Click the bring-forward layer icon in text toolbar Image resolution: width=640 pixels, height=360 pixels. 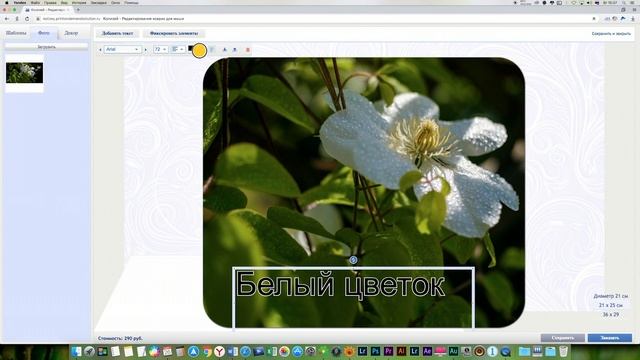pyautogui.click(x=224, y=50)
